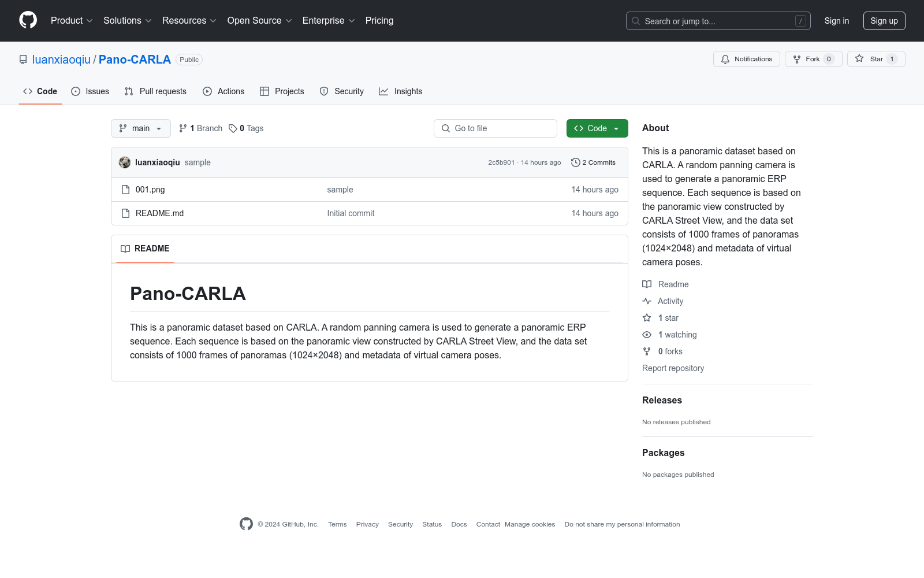The height and width of the screenshot is (578, 924).
Task: View the 0 forks link
Action: [x=662, y=351]
